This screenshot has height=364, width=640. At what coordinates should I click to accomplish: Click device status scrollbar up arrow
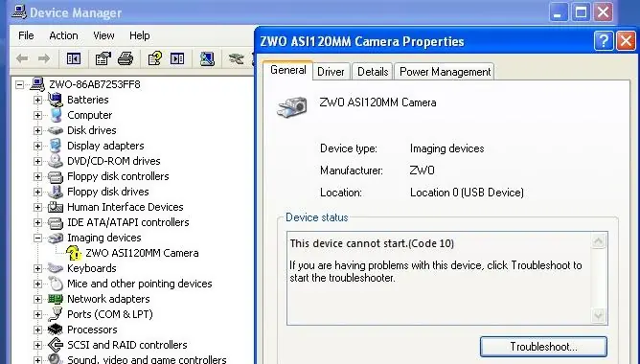click(x=599, y=241)
